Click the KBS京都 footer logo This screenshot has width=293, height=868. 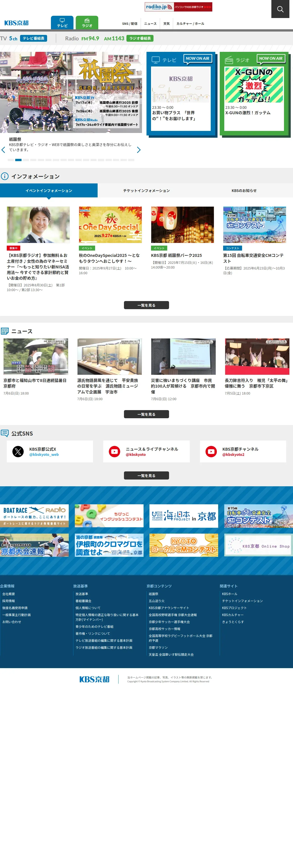tap(94, 679)
